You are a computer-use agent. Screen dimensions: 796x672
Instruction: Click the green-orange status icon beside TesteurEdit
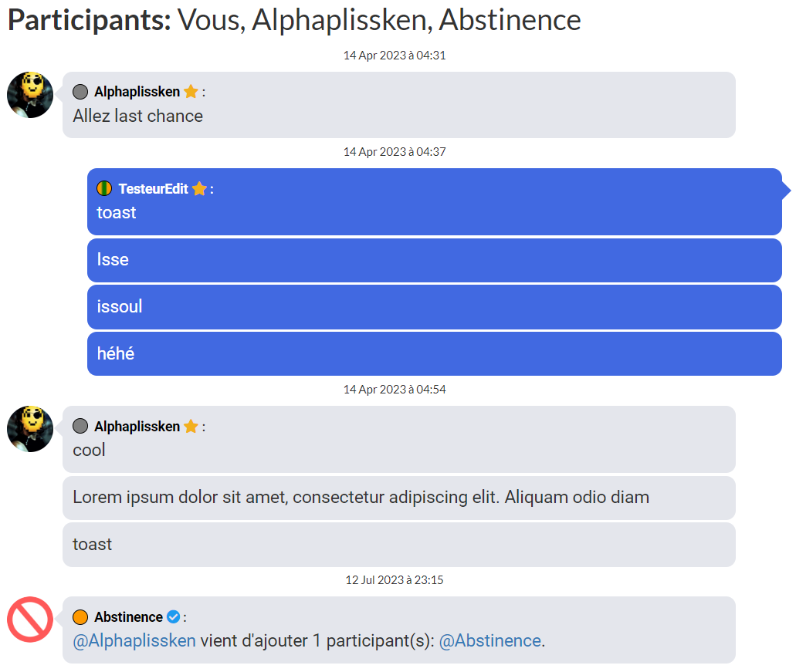[104, 189]
